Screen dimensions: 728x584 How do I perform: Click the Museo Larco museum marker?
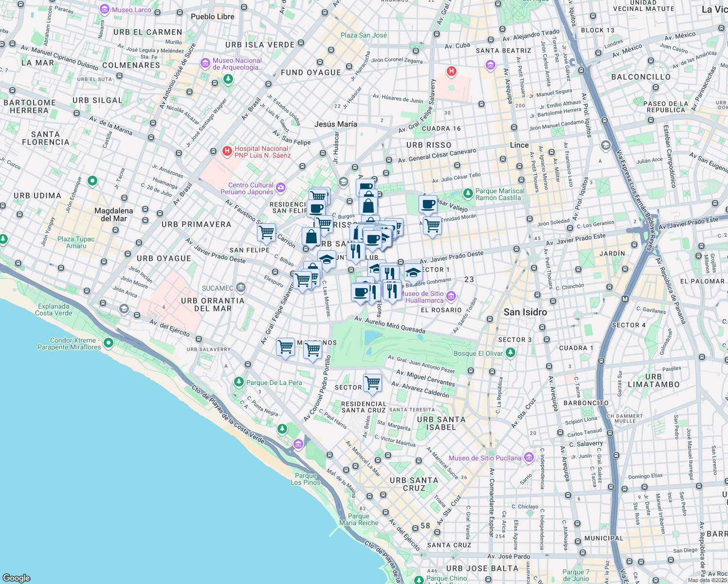[x=104, y=9]
